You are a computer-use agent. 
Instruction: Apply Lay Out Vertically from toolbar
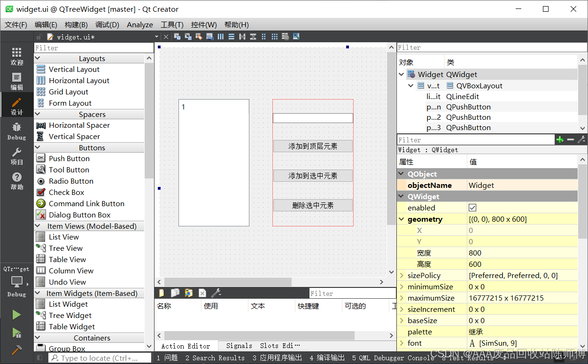coord(231,37)
